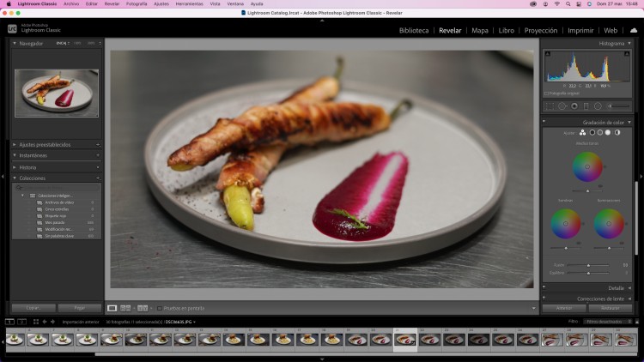Image resolution: width=644 pixels, height=362 pixels.
Task: Clear history with the Historia X icon
Action: pyautogui.click(x=98, y=167)
